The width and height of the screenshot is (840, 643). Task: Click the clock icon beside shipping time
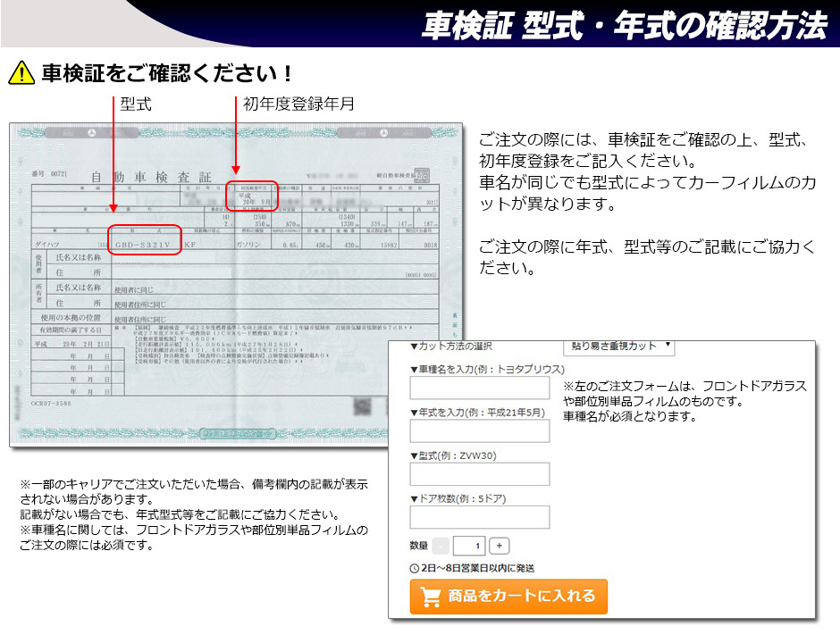point(414,568)
